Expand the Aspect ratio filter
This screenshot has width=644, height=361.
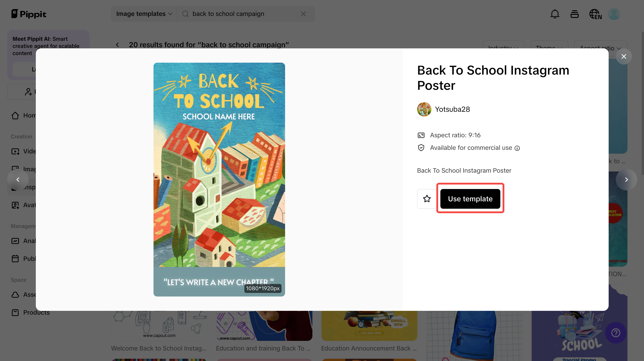pyautogui.click(x=600, y=48)
